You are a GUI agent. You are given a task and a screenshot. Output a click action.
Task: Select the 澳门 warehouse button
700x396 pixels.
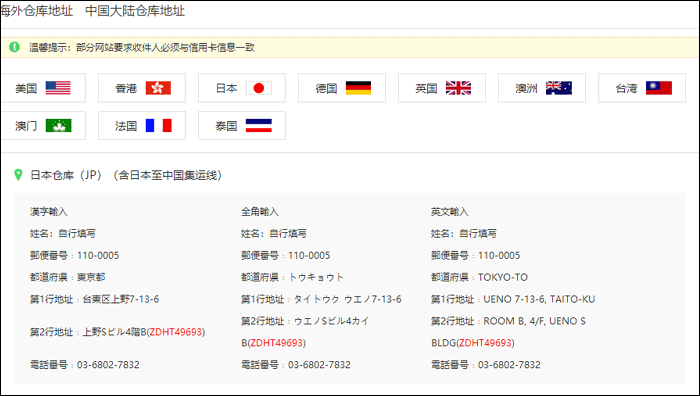coord(43,125)
